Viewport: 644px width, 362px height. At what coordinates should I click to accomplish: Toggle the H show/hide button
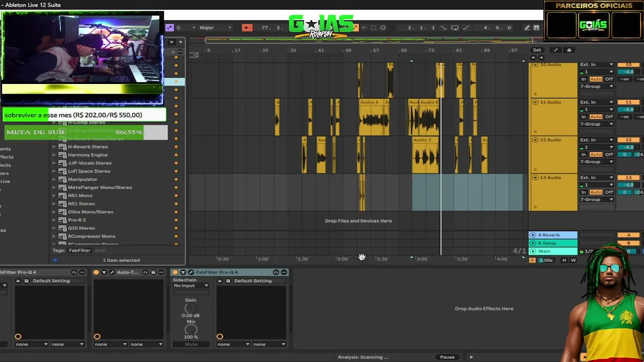tap(564, 260)
